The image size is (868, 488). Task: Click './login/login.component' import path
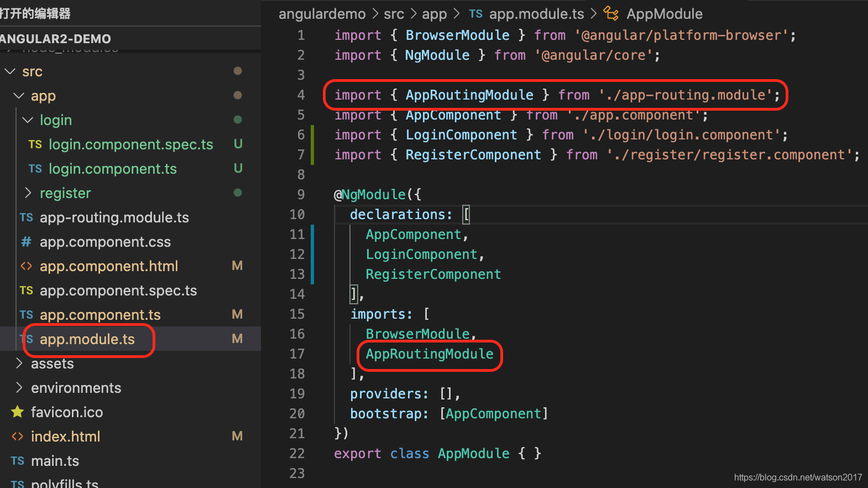(x=682, y=135)
